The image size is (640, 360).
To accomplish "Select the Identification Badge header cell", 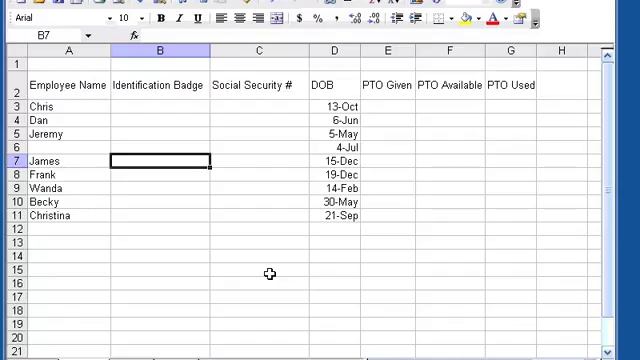I will [x=160, y=85].
